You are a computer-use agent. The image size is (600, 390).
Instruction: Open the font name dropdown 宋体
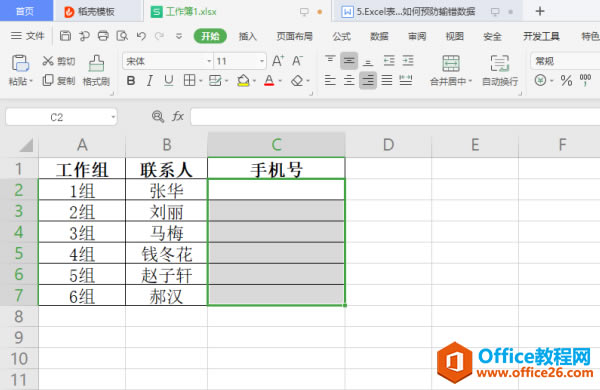[x=209, y=61]
